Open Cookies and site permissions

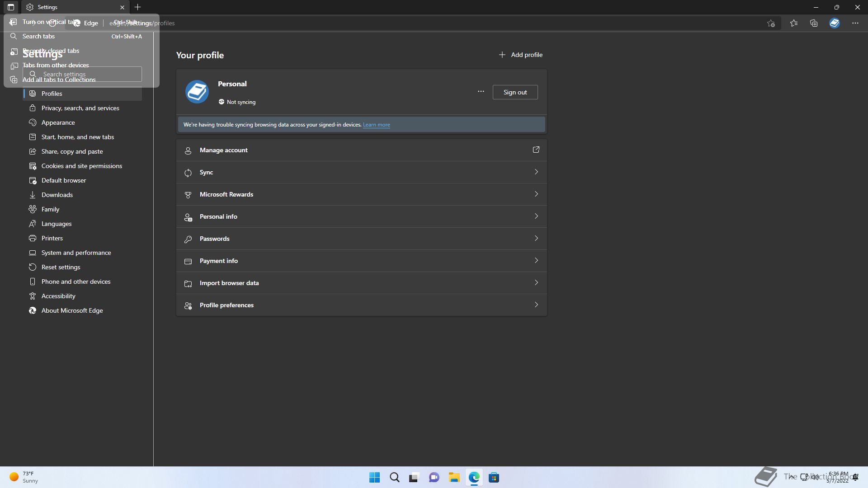(82, 166)
